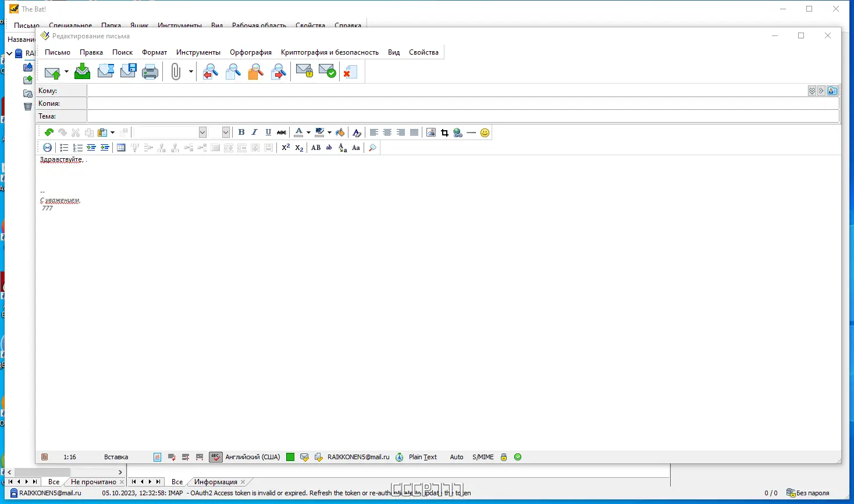The width and height of the screenshot is (854, 504).
Task: Insert a hyperlink via globe-chain icon
Action: click(x=458, y=133)
